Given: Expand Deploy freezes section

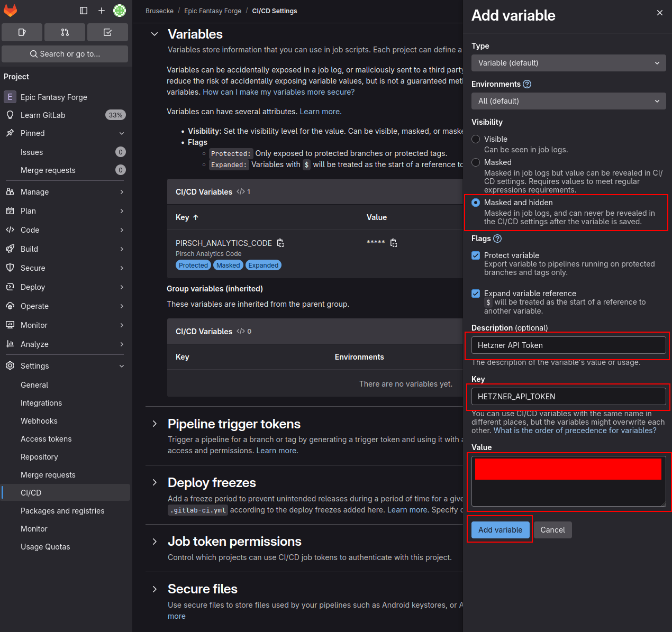Looking at the screenshot, I should 155,482.
